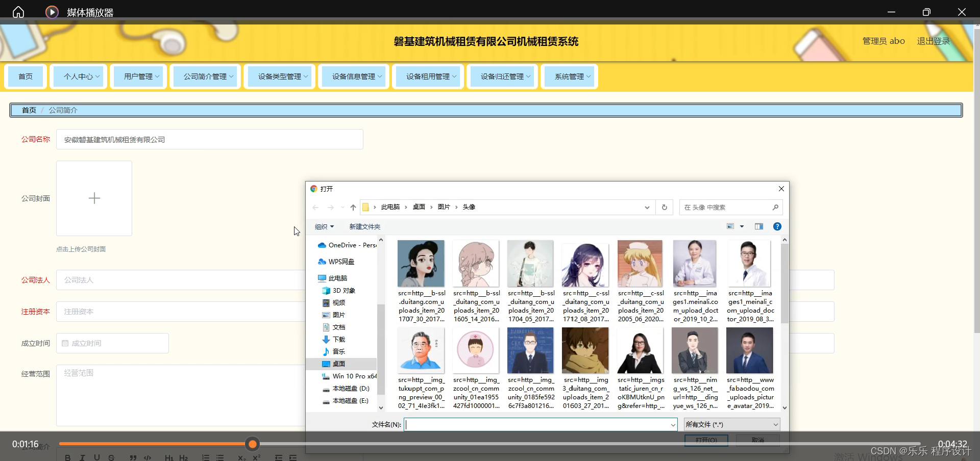Open the 设备租用管理 dropdown menu
The image size is (980, 461).
[428, 76]
